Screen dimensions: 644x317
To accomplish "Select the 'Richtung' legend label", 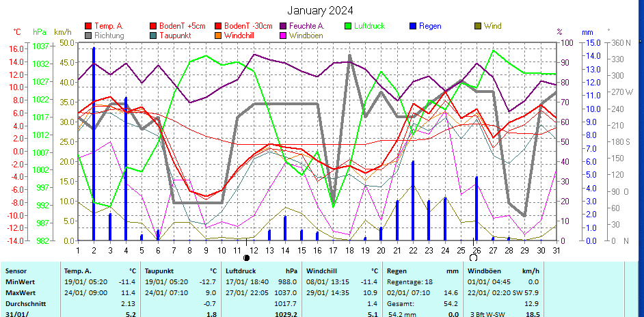I will tap(109, 36).
